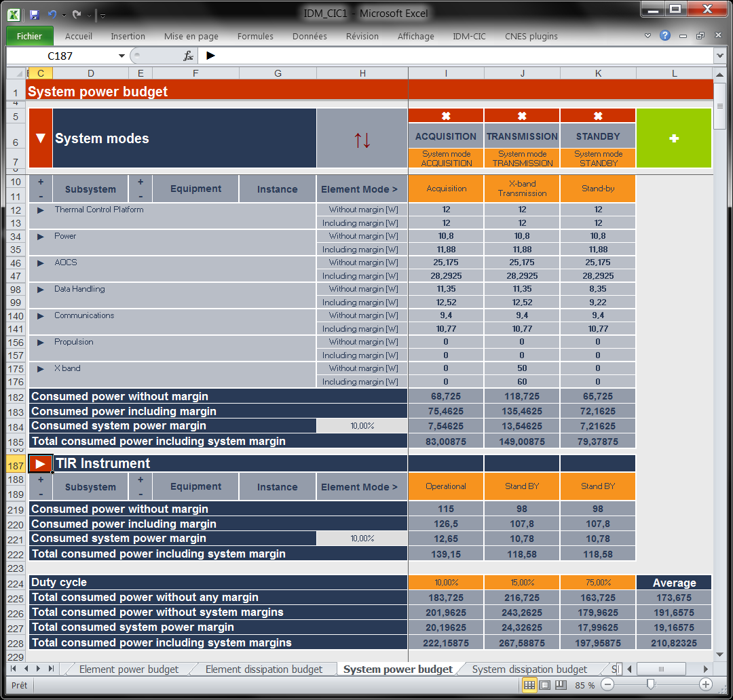The height and width of the screenshot is (700, 733).
Task: Click the Insert Function (fx) icon
Action: point(187,56)
